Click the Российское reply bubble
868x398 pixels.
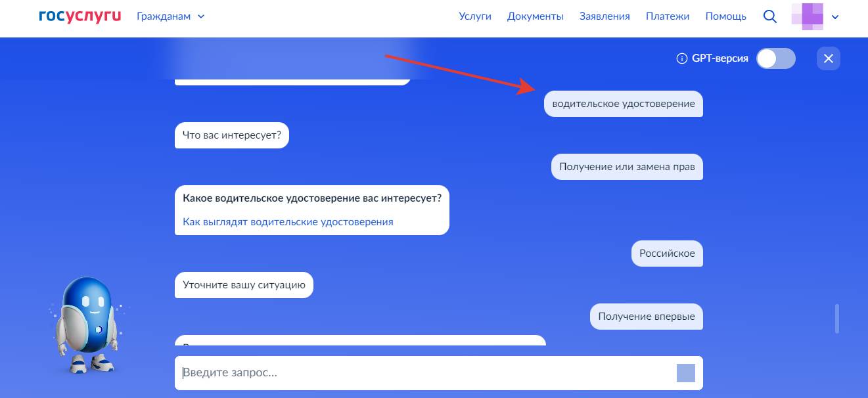tap(667, 254)
